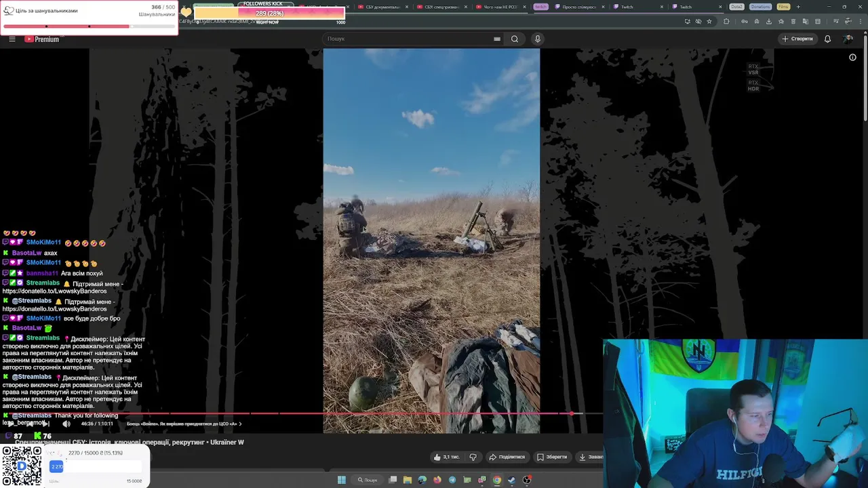Open Steam from the taskbar
Screen dimensions: 868x488
(x=512, y=480)
